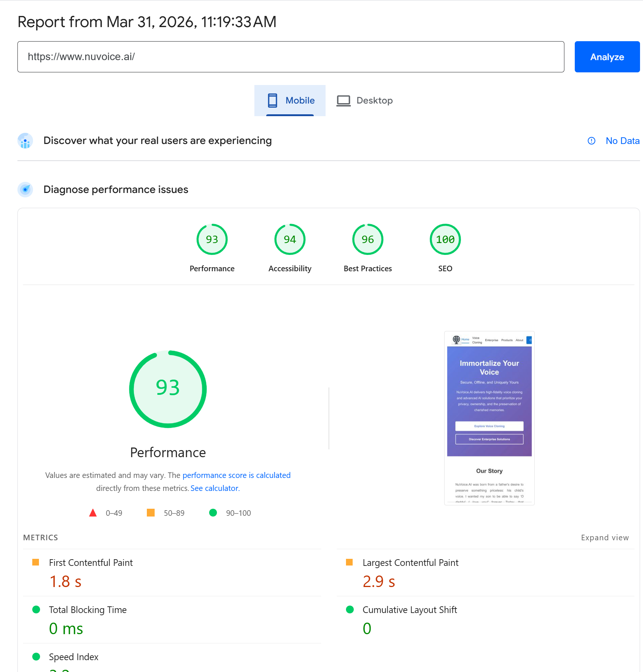Open the See calculator link

(215, 488)
